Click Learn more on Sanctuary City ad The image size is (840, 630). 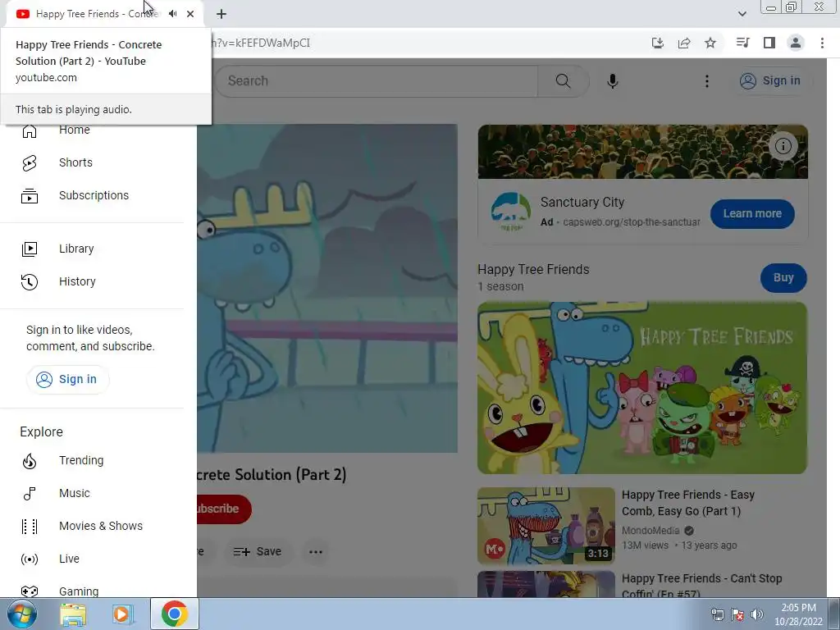(752, 214)
